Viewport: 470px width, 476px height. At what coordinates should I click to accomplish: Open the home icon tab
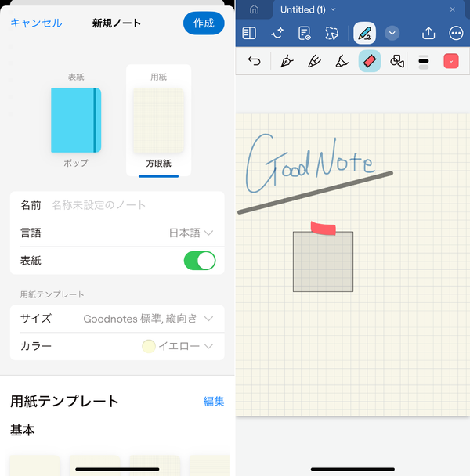point(254,9)
